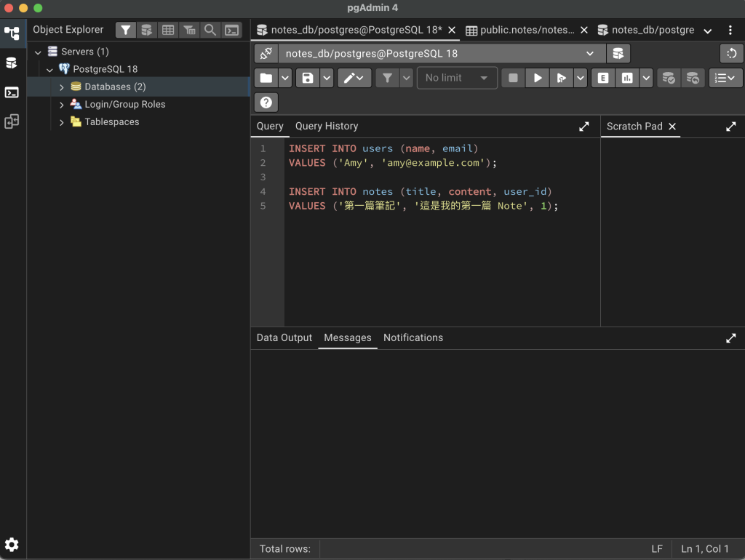Toggle the connection status plug icon

tap(266, 53)
